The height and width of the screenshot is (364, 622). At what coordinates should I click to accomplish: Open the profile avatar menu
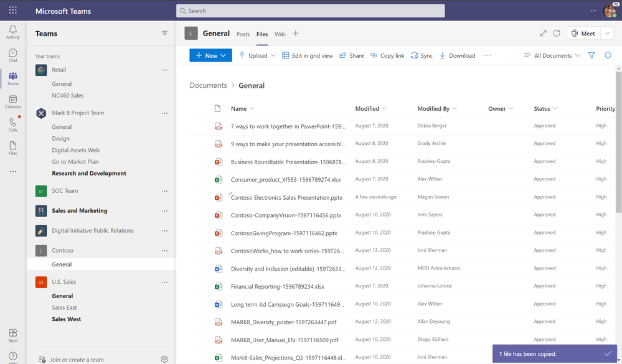click(x=610, y=11)
